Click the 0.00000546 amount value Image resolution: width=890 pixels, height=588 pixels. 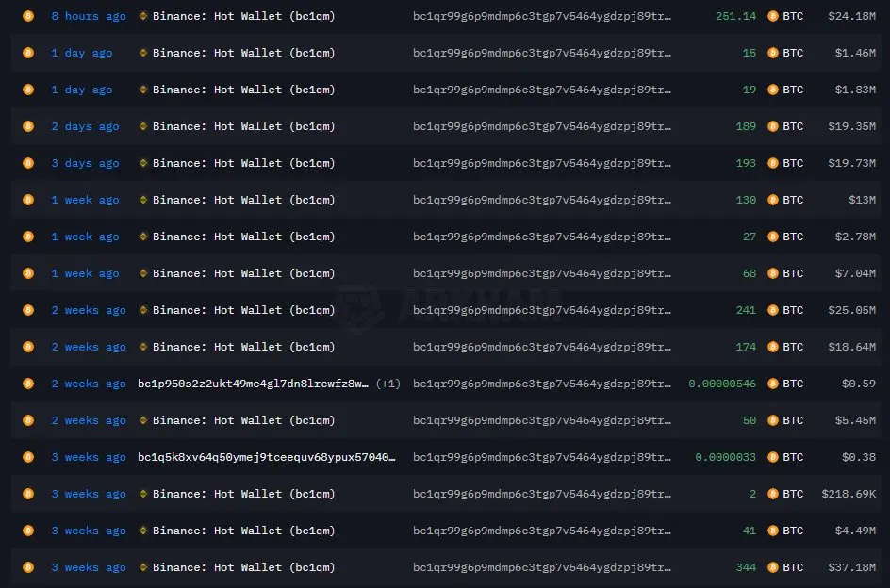722,384
